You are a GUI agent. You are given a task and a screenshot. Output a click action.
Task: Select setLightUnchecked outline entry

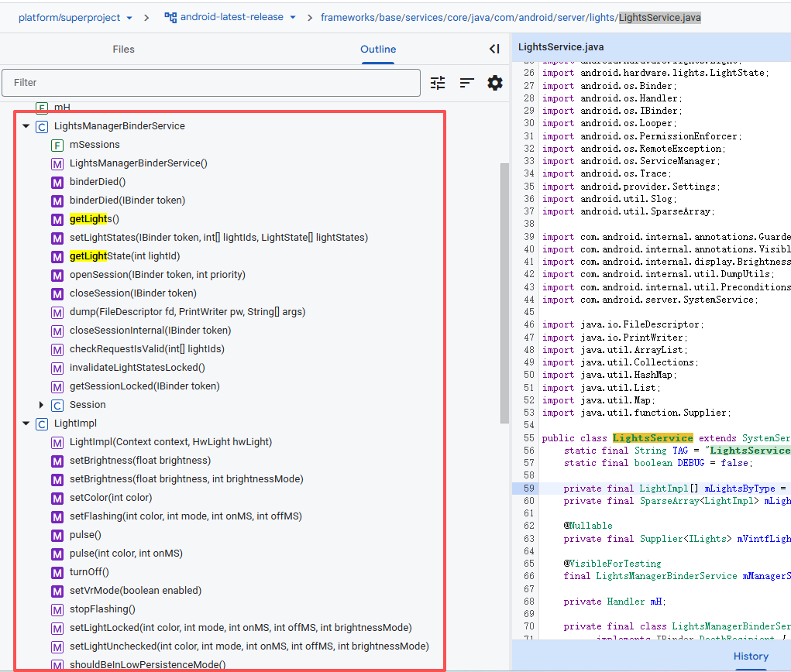pyautogui.click(x=249, y=646)
